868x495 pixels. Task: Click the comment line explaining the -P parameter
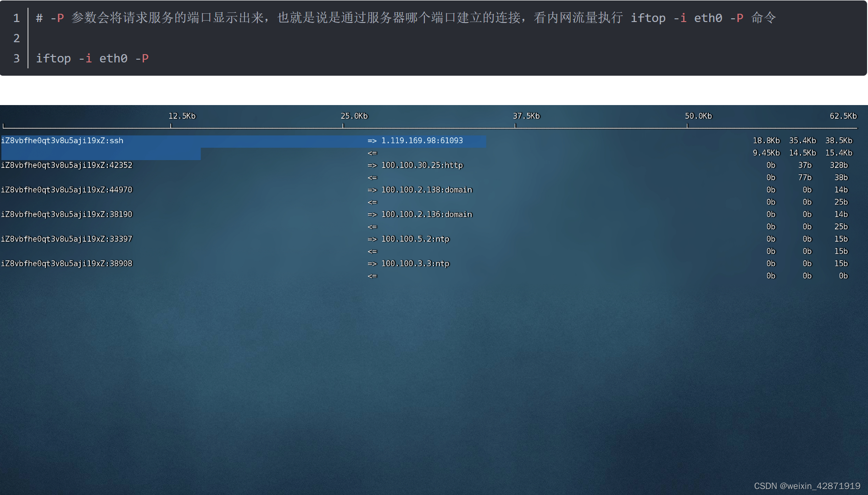point(406,18)
